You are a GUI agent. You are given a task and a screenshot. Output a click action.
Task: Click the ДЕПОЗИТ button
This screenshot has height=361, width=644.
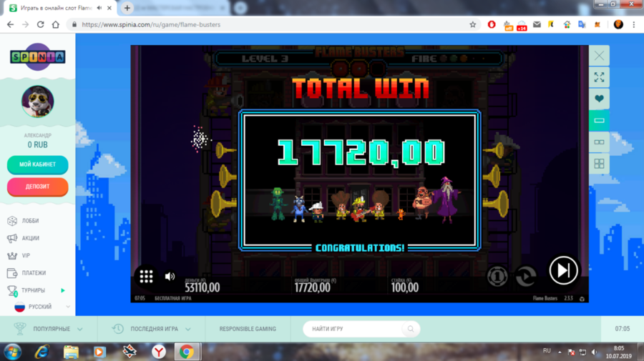tap(38, 187)
